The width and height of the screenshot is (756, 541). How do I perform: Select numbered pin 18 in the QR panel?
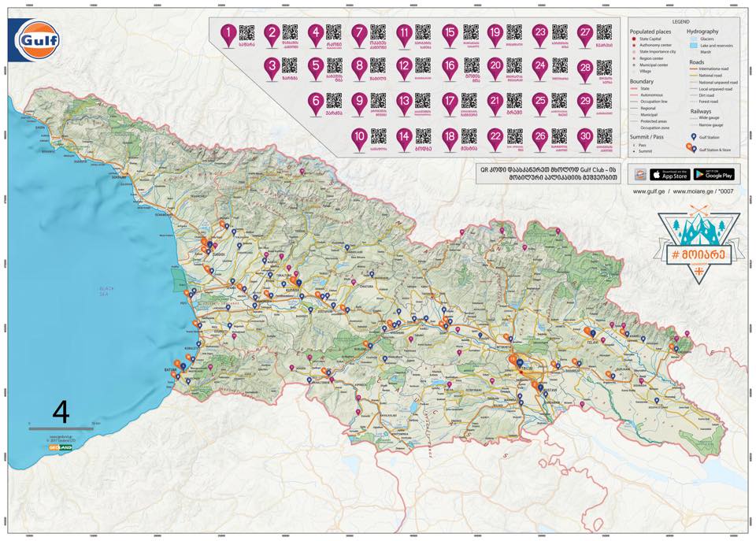(450, 139)
